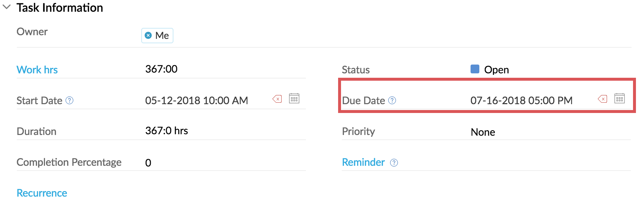The height and width of the screenshot is (201, 644).
Task: Show Start Date help tooltip icon
Action: pos(70,100)
